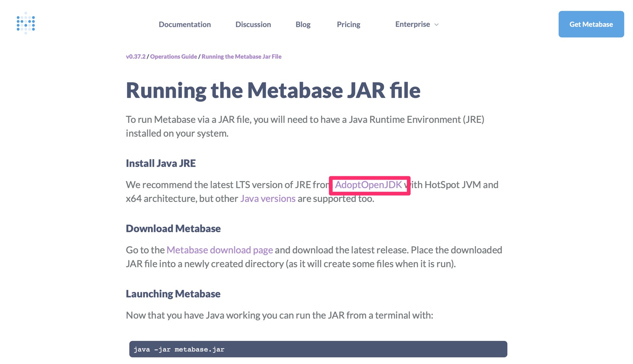
Task: Open the Metabase download page link
Action: 219,250
